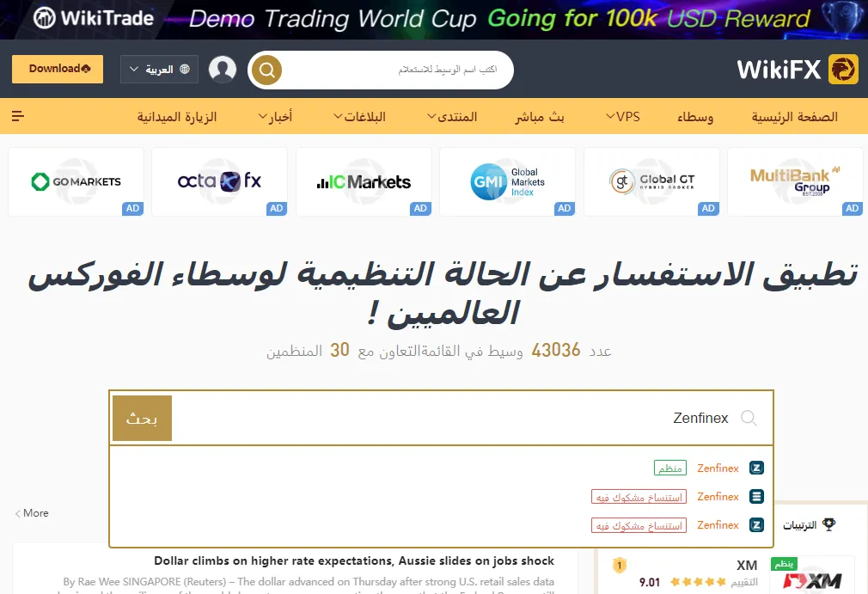
Task: Click the WikiFX logo icon
Action: tap(842, 70)
